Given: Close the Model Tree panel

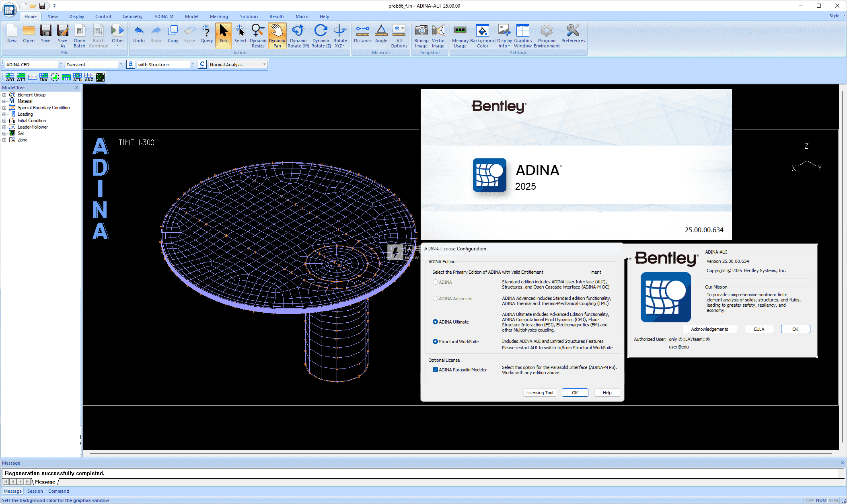Looking at the screenshot, I should pos(77,88).
